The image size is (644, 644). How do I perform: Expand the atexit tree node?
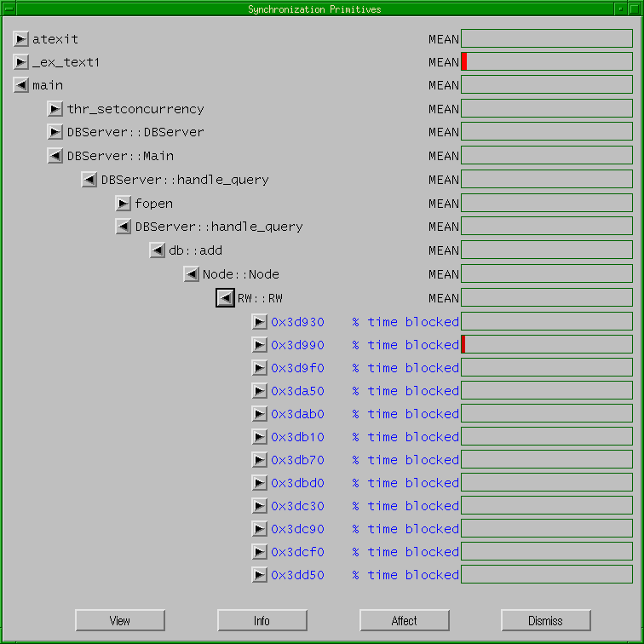tap(21, 39)
